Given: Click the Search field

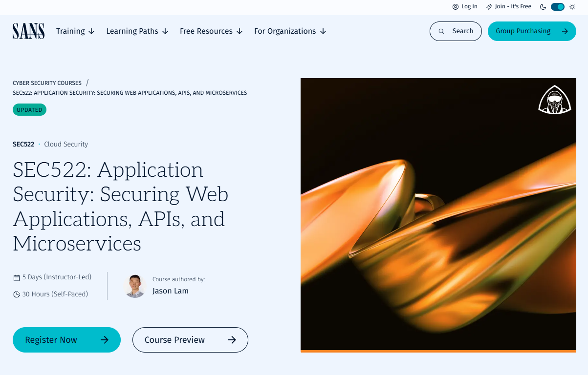Looking at the screenshot, I should pyautogui.click(x=456, y=31).
